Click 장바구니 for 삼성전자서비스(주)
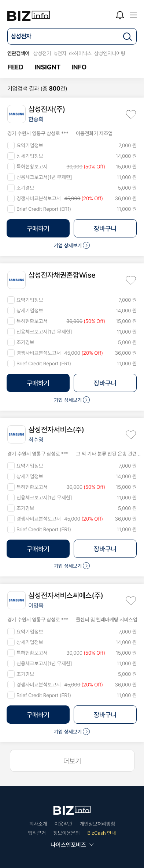The width and height of the screenshot is (144, 868). (x=105, y=549)
